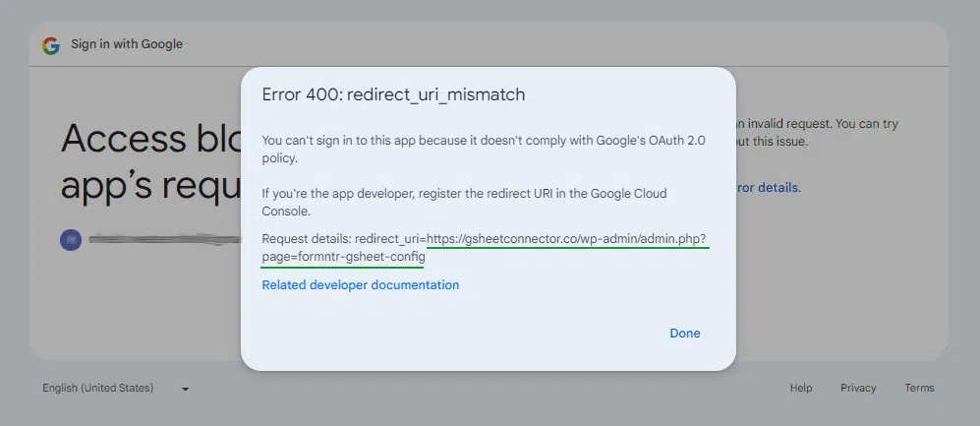This screenshot has height=426, width=980.
Task: Click the partially hidden error details link
Action: tap(769, 187)
